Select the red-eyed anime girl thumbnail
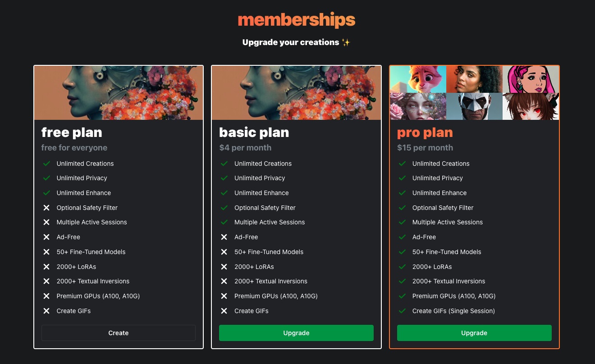Image resolution: width=595 pixels, height=364 pixels. coord(531,106)
